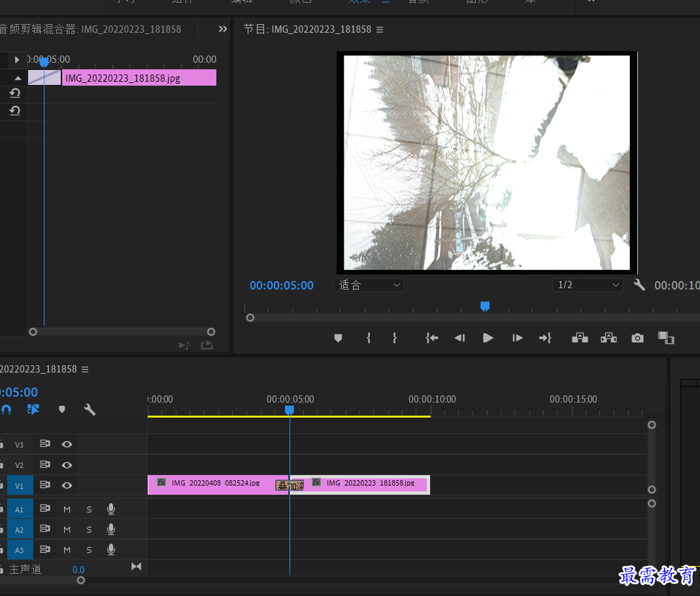Click IMG_20220223_181858.jpg clip in effect controls
The width and height of the screenshot is (700, 596).
click(x=139, y=78)
